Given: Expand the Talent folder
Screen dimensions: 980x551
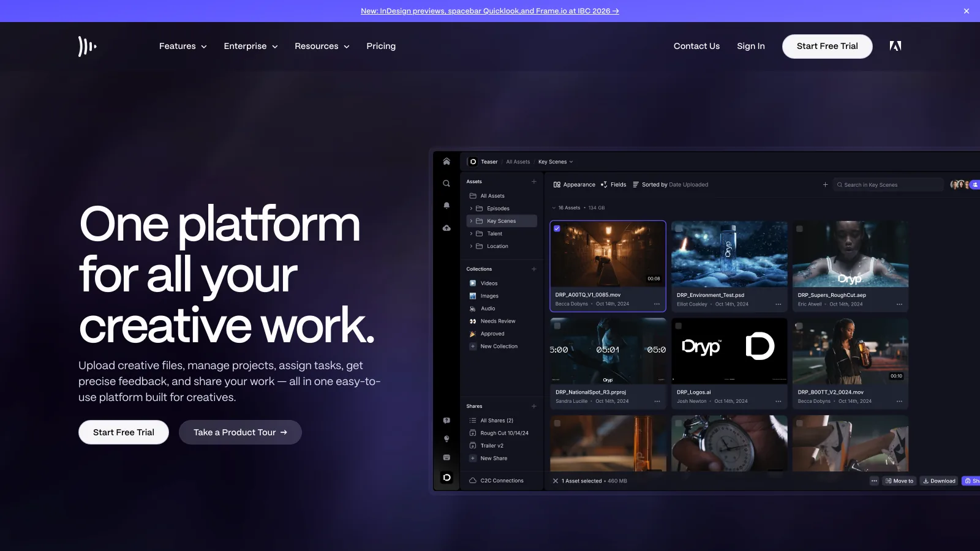Looking at the screenshot, I should (471, 234).
